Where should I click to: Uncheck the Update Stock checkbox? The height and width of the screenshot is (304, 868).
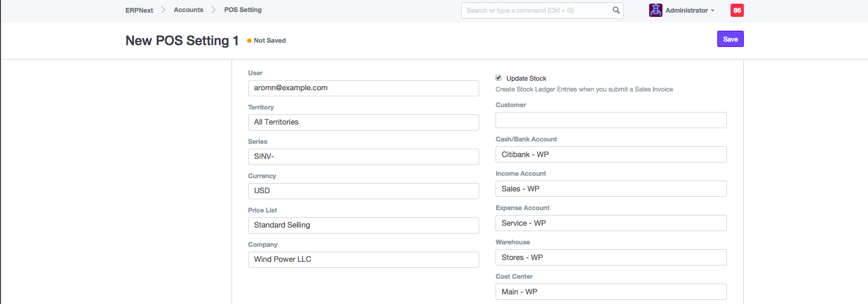[498, 78]
